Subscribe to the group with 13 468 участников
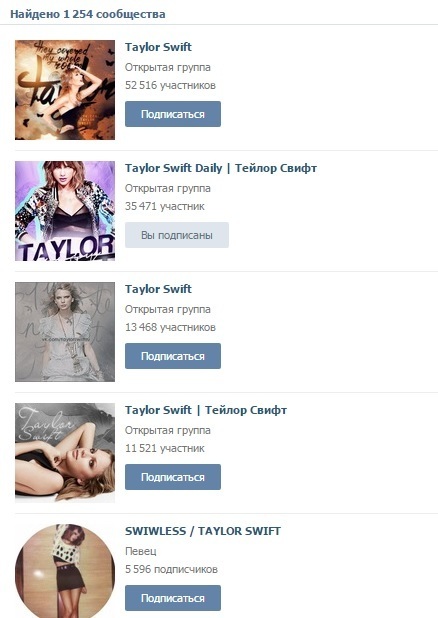438x618 pixels. pyautogui.click(x=173, y=356)
